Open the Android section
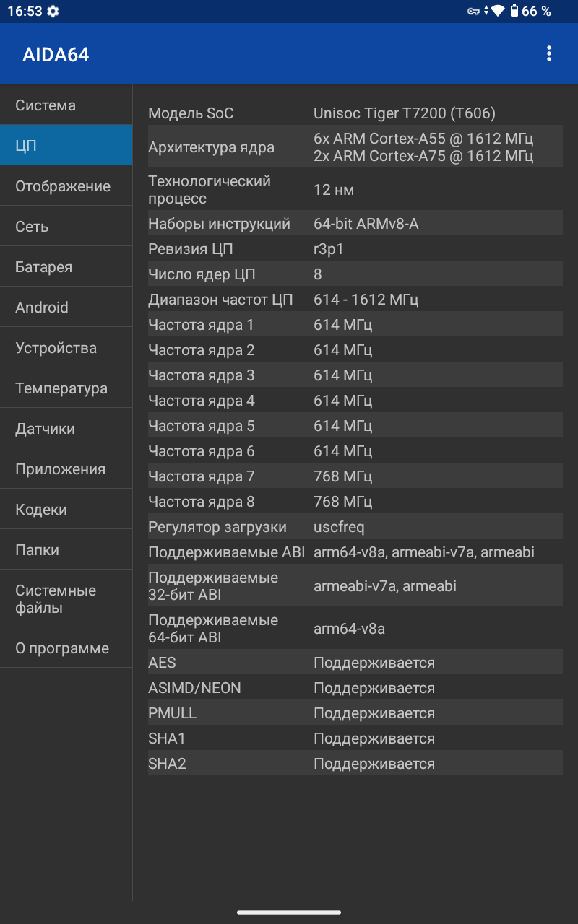 [66, 308]
